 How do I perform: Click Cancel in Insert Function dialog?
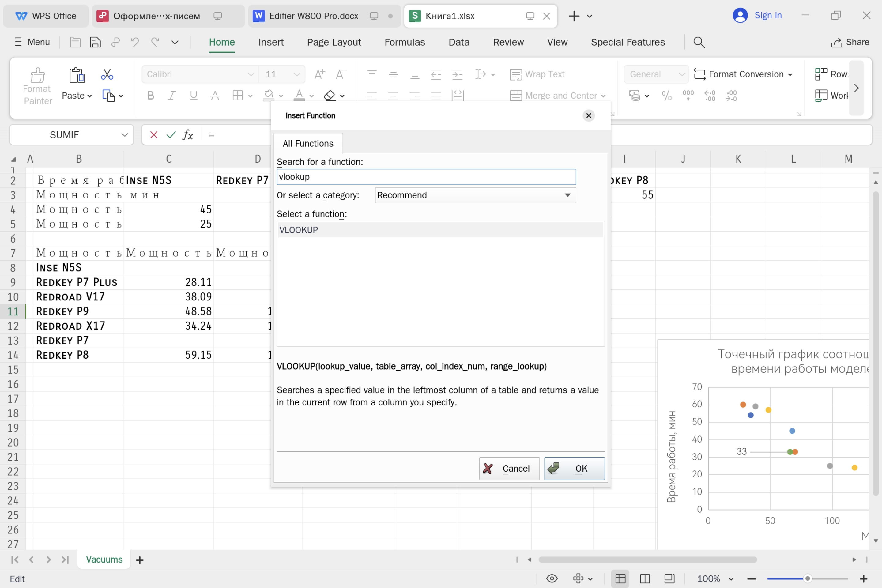coord(509,468)
